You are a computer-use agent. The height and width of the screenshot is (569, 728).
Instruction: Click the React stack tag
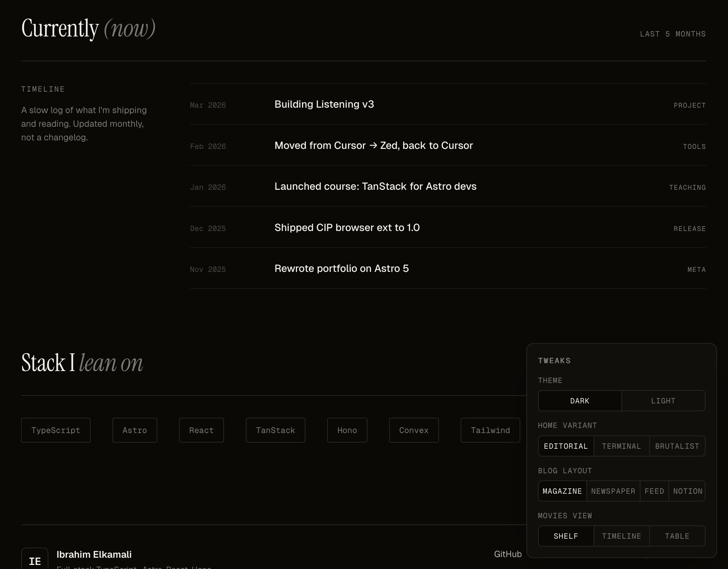202,430
